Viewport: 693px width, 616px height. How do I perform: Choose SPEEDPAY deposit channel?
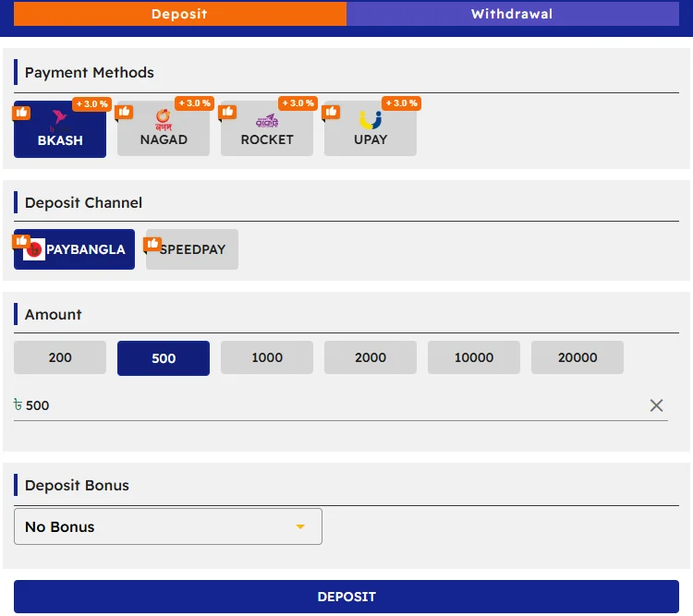click(192, 249)
